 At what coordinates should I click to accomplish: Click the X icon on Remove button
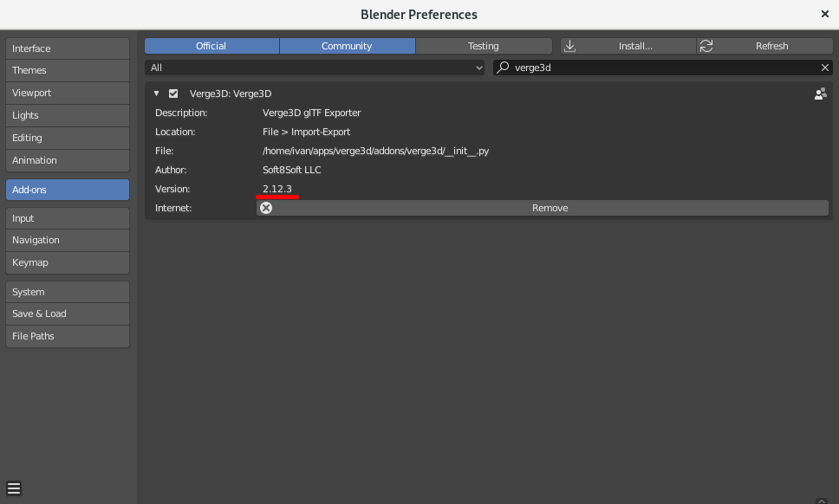(x=266, y=208)
